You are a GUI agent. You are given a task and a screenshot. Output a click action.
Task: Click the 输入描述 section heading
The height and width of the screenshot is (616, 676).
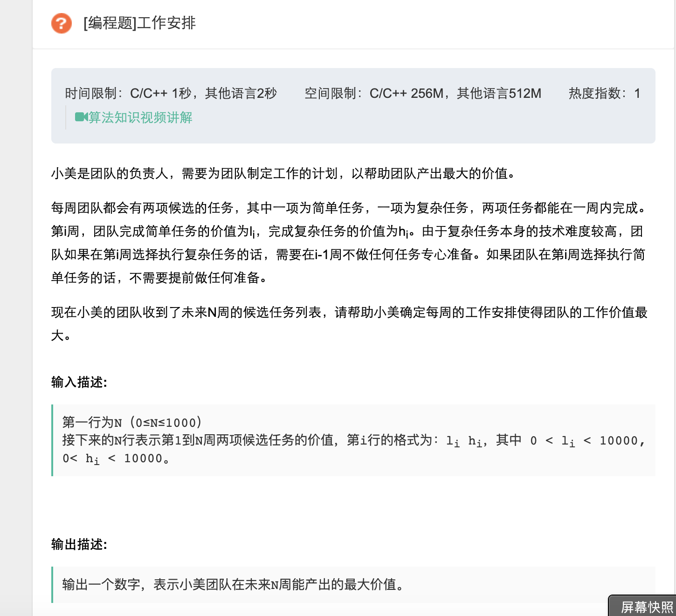click(78, 382)
